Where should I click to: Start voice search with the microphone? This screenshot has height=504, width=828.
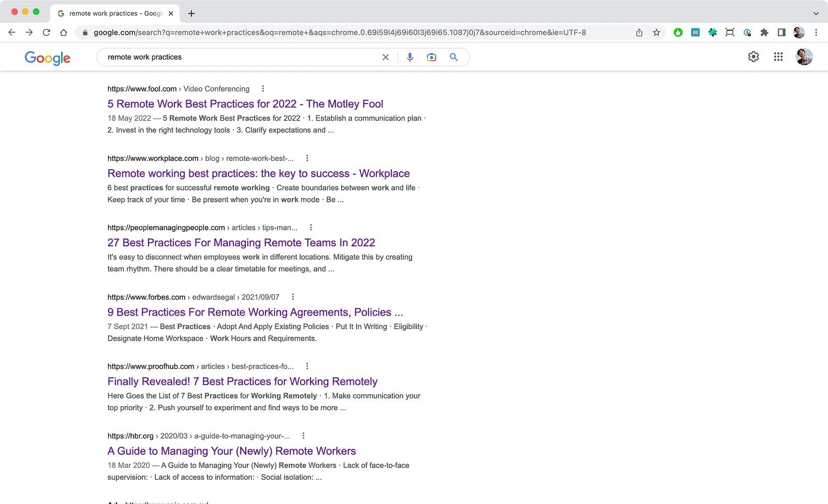[410, 57]
